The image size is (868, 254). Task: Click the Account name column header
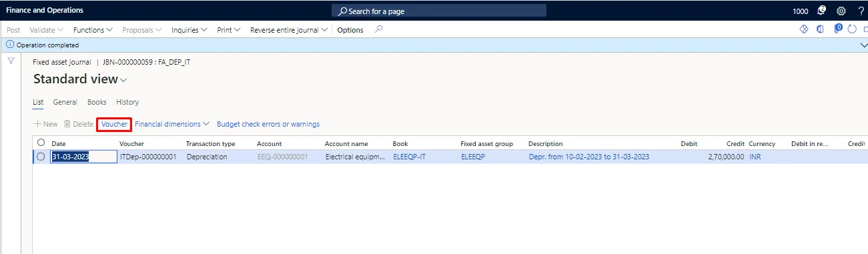point(346,143)
